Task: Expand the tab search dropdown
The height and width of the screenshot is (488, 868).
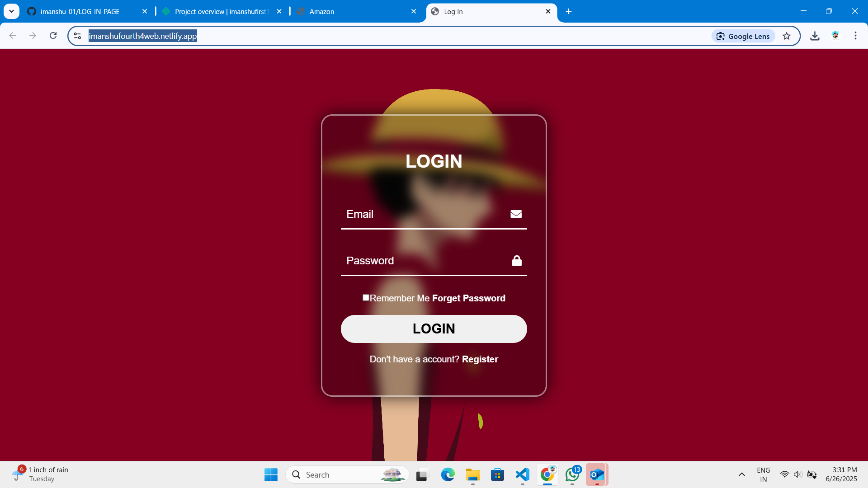Action: tap(11, 12)
